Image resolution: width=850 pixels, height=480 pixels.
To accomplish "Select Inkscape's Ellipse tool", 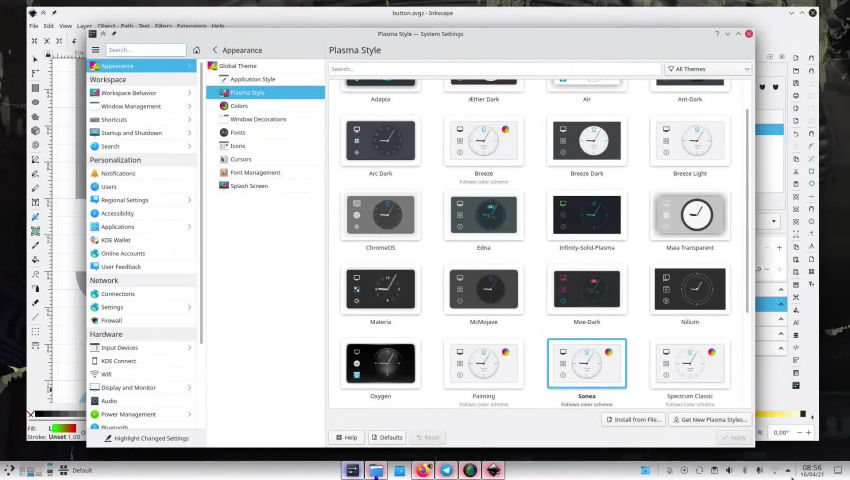I will (35, 102).
